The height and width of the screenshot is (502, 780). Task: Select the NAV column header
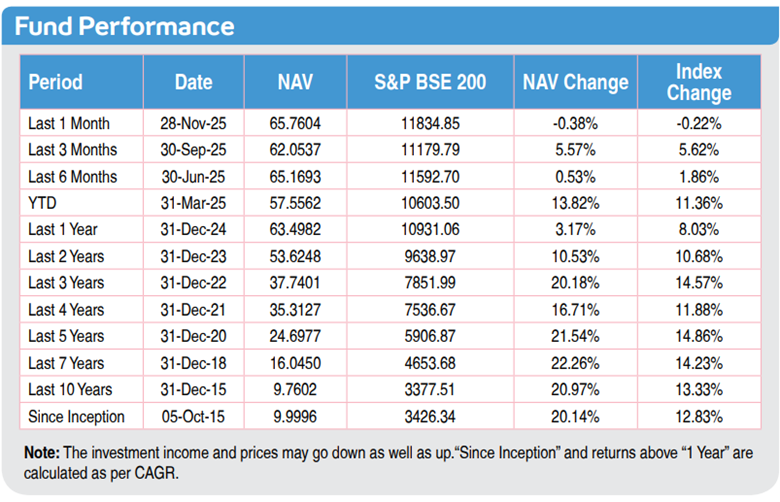pos(295,82)
